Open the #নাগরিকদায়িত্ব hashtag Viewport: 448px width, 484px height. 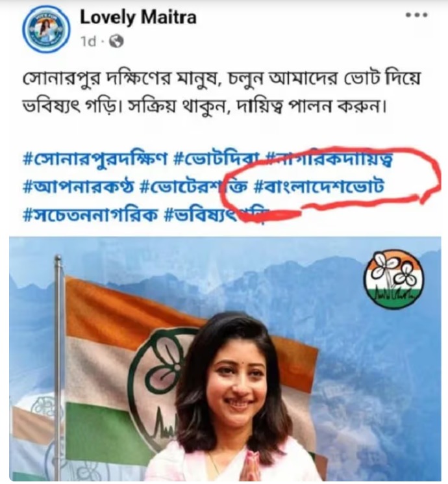(x=329, y=159)
